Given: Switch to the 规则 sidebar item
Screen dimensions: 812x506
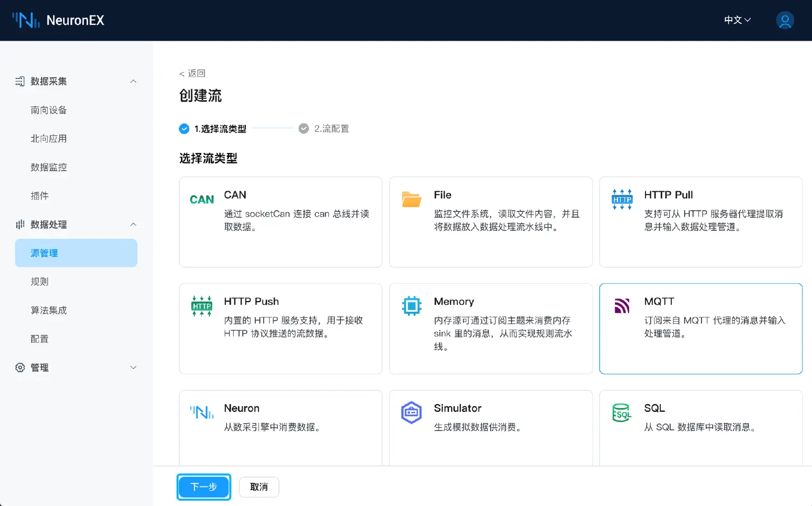Looking at the screenshot, I should [x=39, y=282].
